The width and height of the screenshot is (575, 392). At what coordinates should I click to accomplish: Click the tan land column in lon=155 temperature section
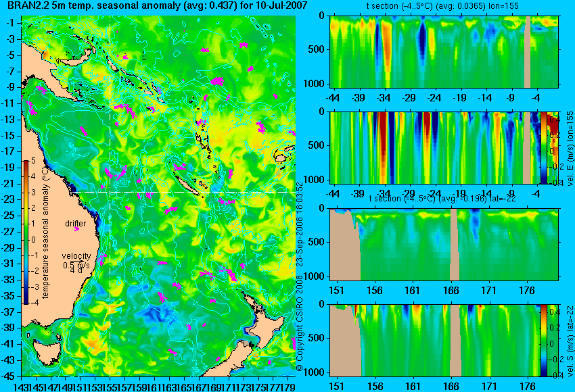(x=528, y=51)
